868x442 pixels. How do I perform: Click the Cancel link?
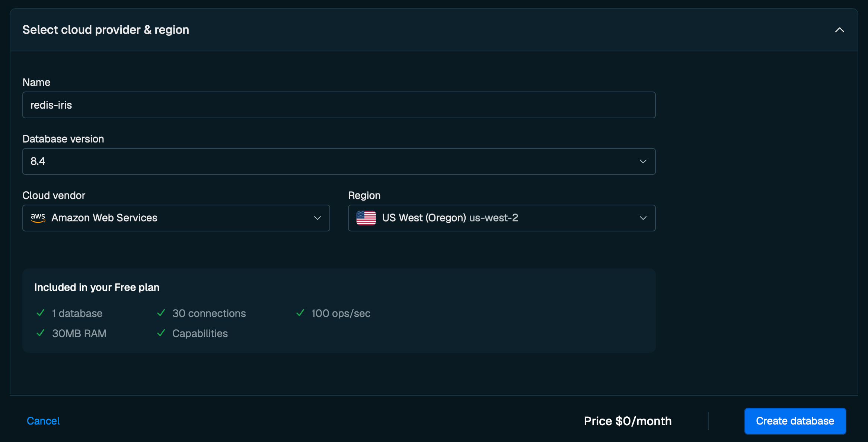(x=43, y=421)
